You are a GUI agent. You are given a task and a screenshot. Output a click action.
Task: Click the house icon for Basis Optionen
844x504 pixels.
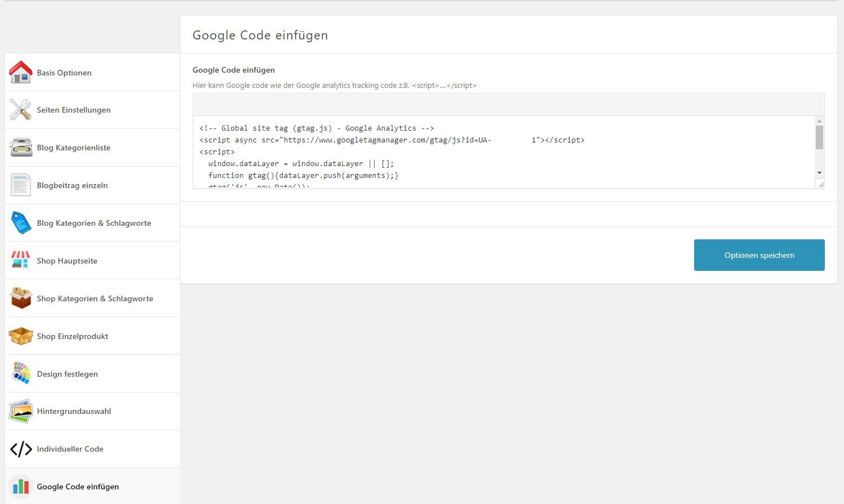(x=21, y=72)
